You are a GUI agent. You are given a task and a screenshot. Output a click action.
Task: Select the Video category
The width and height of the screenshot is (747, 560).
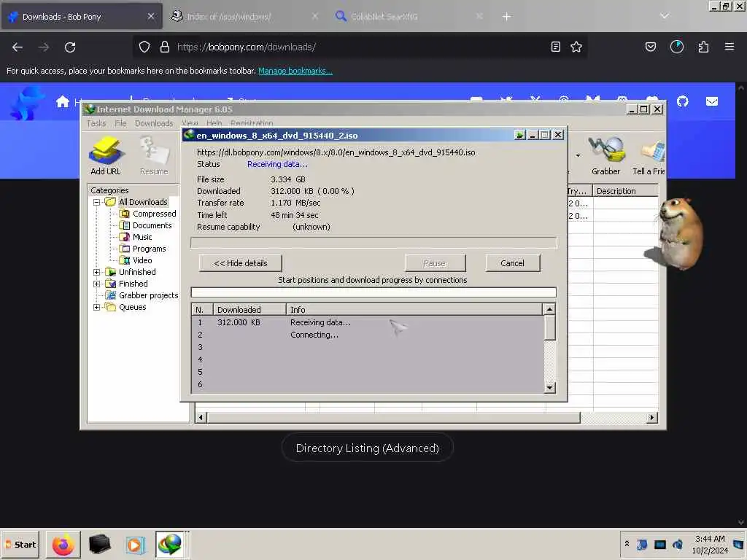click(x=136, y=260)
